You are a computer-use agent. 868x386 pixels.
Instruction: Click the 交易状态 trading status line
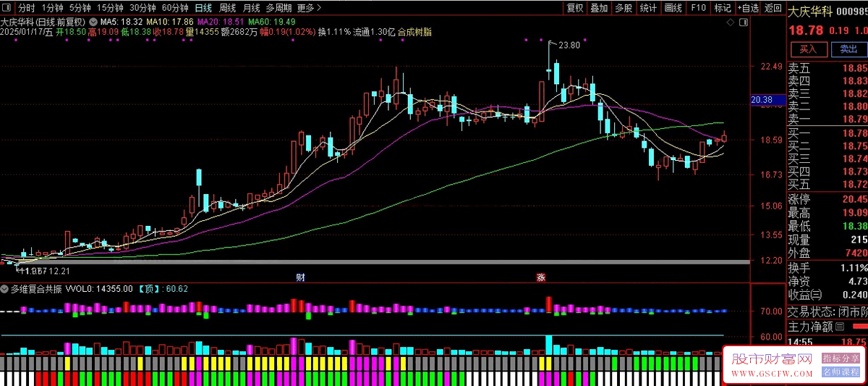click(x=827, y=312)
